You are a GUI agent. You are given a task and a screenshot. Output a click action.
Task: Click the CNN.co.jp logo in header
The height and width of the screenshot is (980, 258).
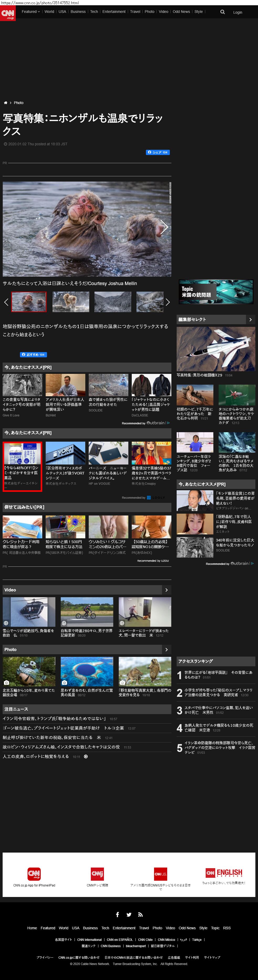pos(8,13)
